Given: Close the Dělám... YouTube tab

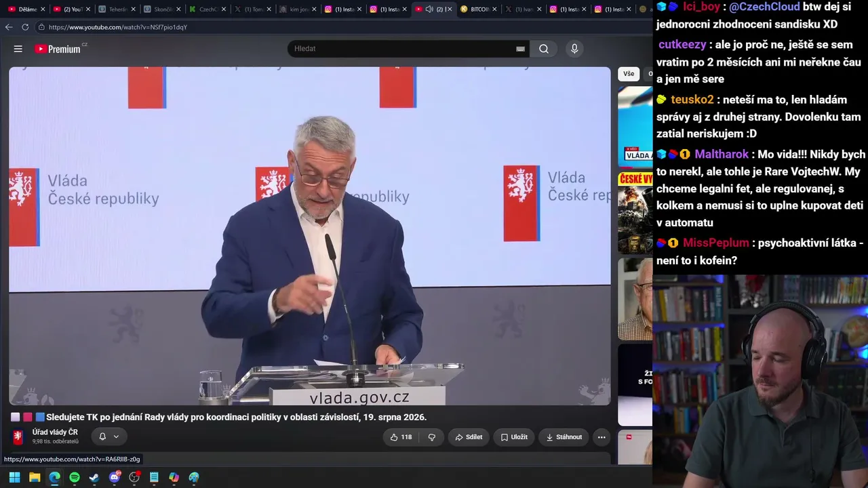Looking at the screenshot, I should (x=43, y=9).
